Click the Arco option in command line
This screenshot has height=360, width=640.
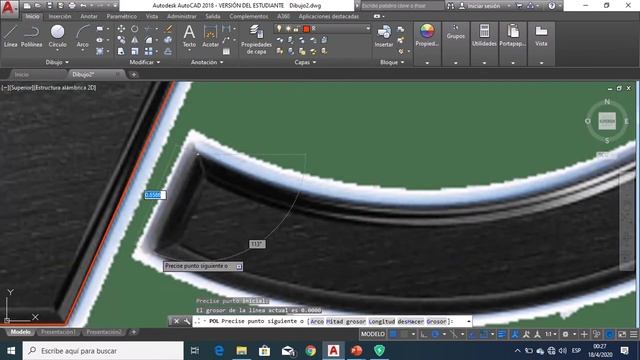[x=317, y=322]
